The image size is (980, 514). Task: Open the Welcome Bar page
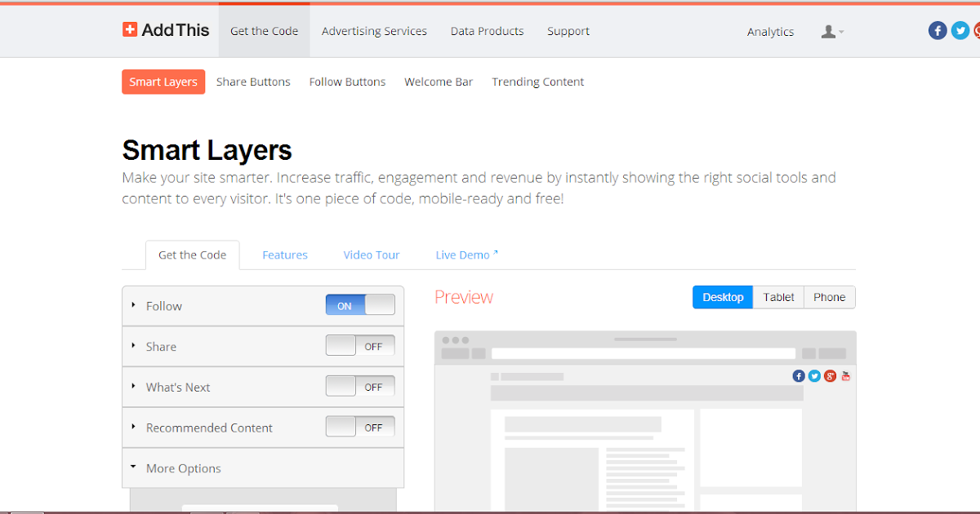(439, 82)
